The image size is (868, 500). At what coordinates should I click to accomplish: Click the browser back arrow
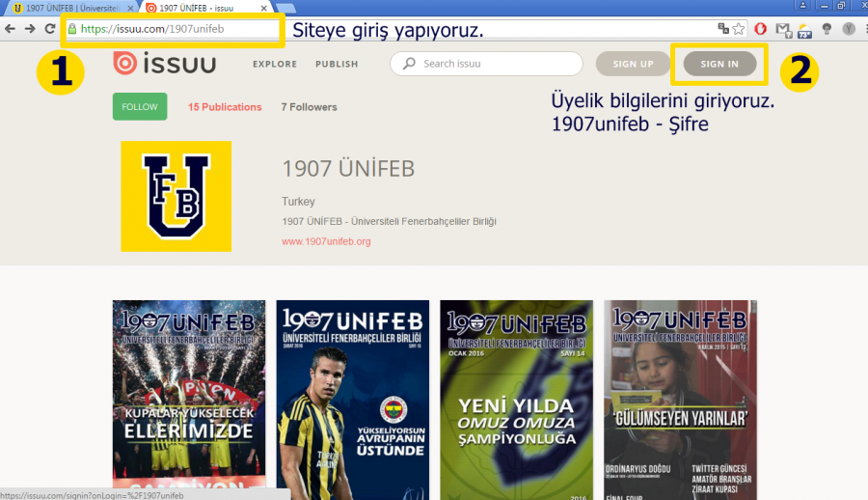(10, 29)
